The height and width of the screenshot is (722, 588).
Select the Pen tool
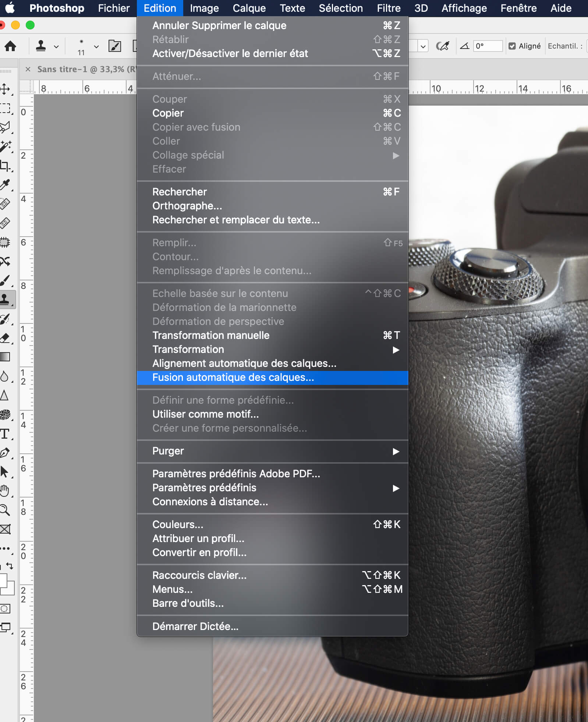(x=5, y=453)
